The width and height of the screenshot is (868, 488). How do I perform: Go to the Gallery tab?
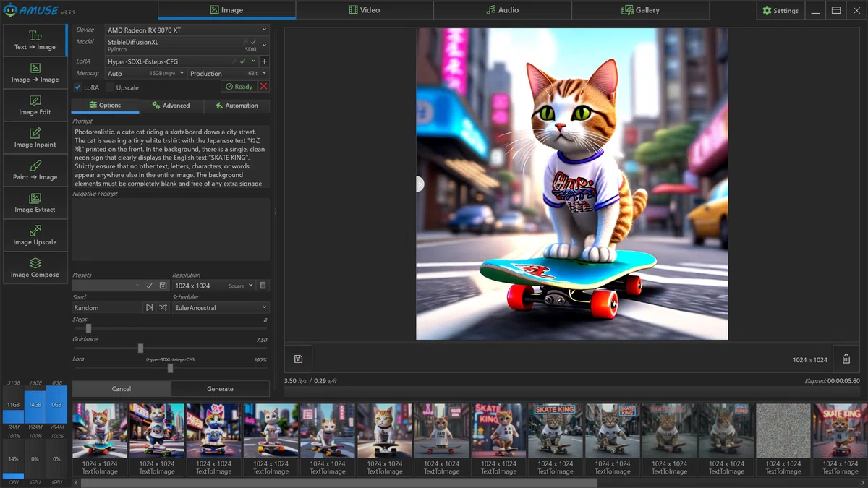pos(640,10)
